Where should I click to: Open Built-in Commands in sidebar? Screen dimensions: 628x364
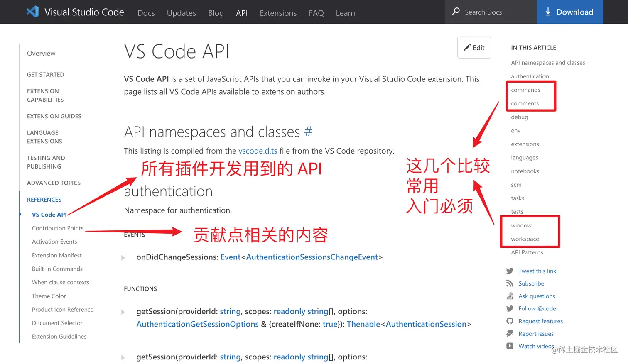57,269
